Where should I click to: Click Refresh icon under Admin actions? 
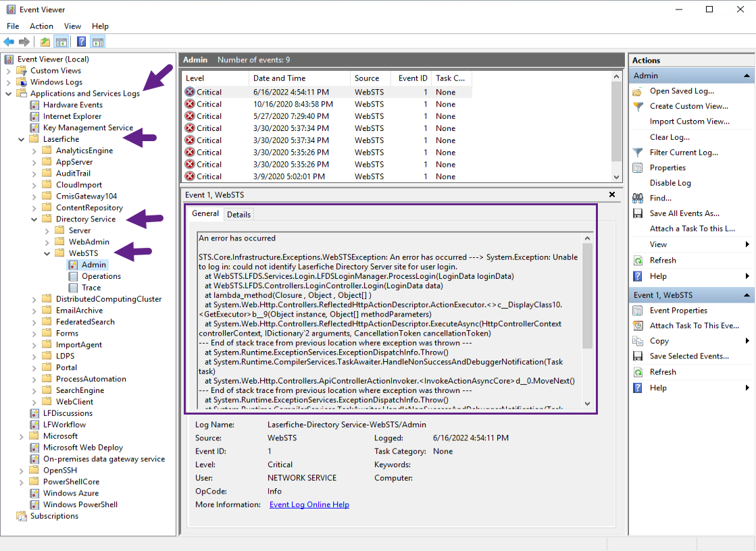click(637, 261)
